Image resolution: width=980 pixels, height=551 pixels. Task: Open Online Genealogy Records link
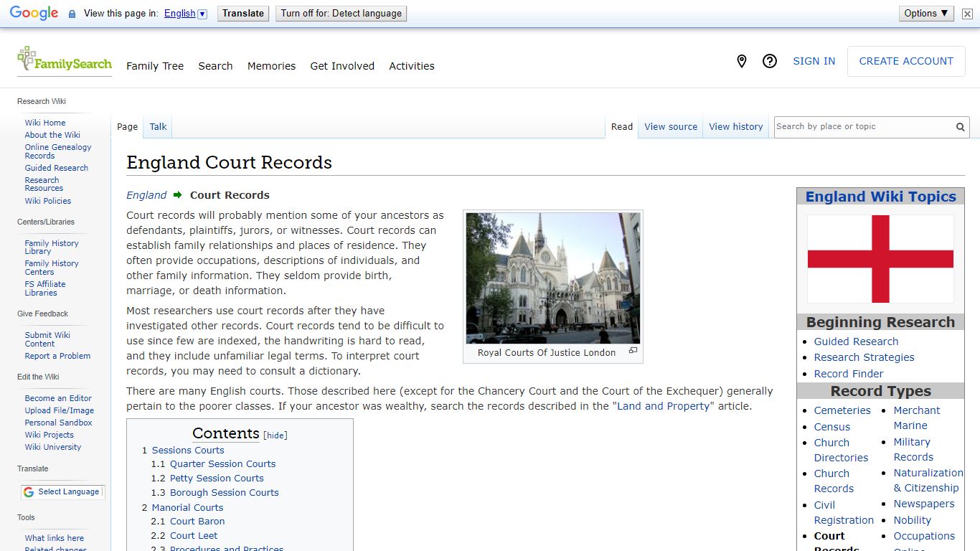tap(58, 151)
